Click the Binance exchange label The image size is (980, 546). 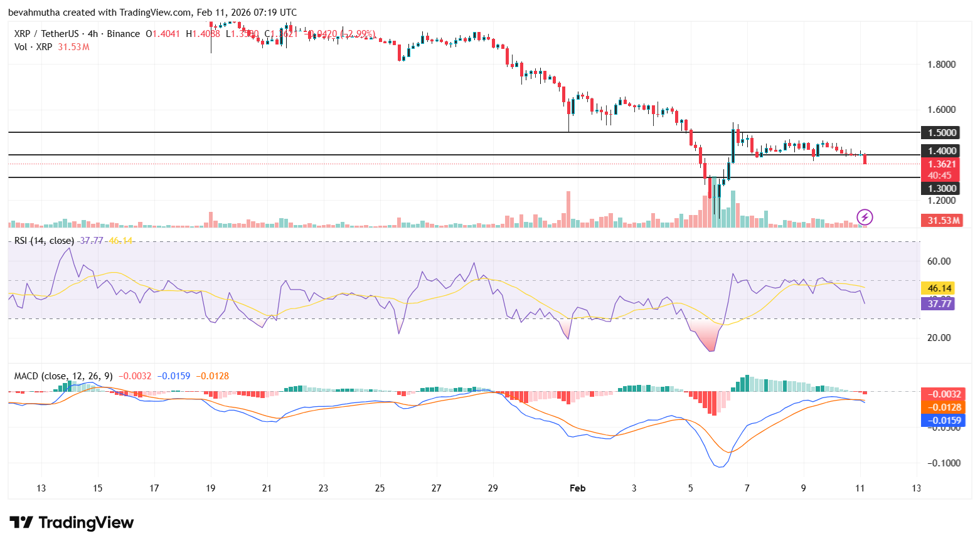click(x=123, y=33)
